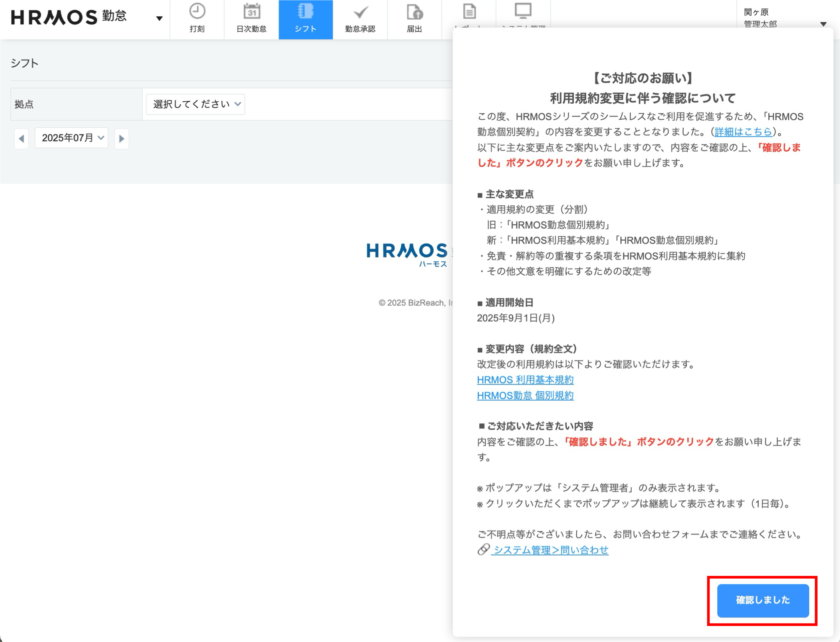Open the 日次勤怠 calendar icon tab
840x642 pixels.
point(251,20)
